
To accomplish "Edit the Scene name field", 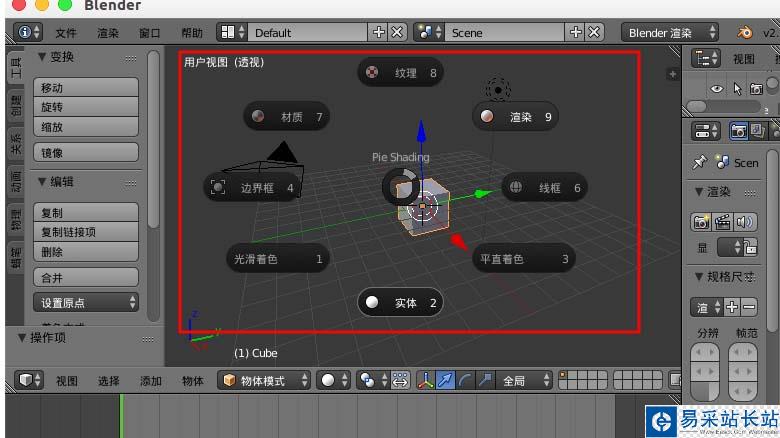I will click(x=504, y=32).
